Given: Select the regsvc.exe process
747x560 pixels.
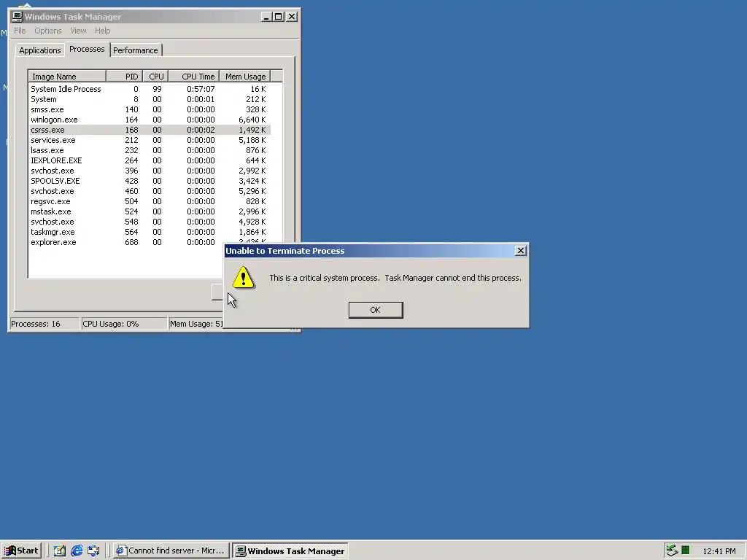Looking at the screenshot, I should (149, 201).
